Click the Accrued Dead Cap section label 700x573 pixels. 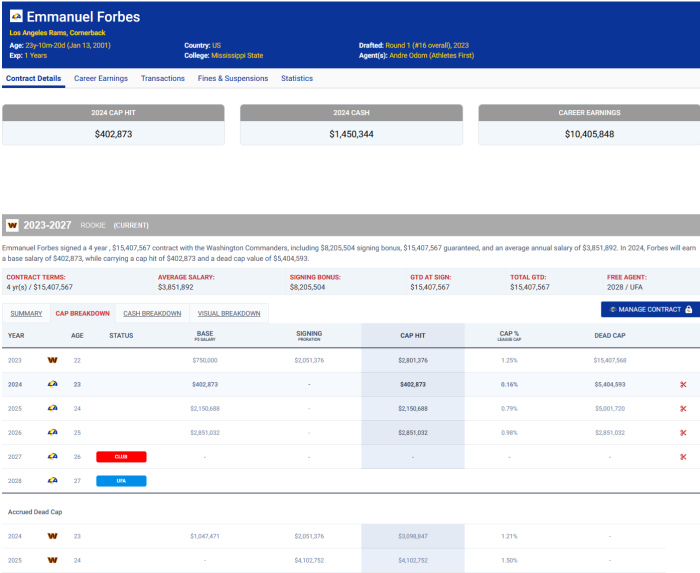click(x=35, y=512)
